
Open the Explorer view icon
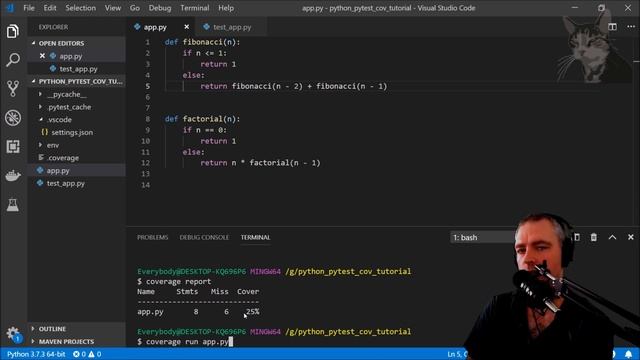pos(13,31)
